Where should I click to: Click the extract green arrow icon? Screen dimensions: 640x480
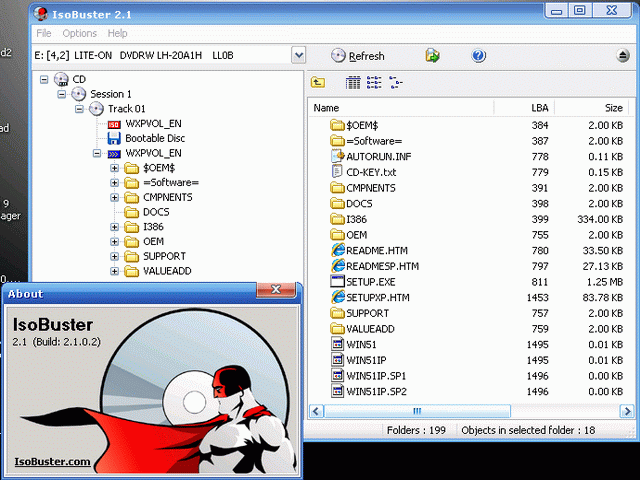coord(432,56)
